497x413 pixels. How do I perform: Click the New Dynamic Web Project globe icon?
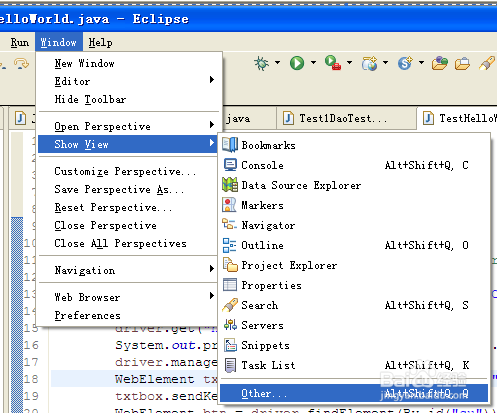[x=369, y=63]
